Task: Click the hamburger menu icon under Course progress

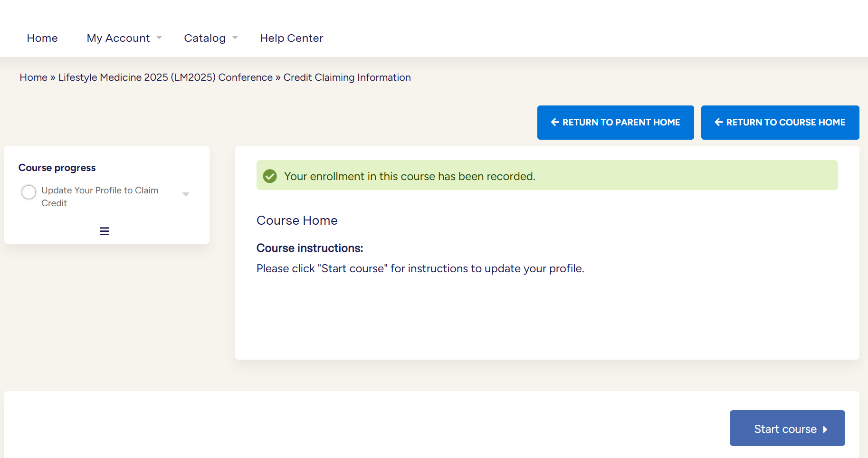Action: 105,231
